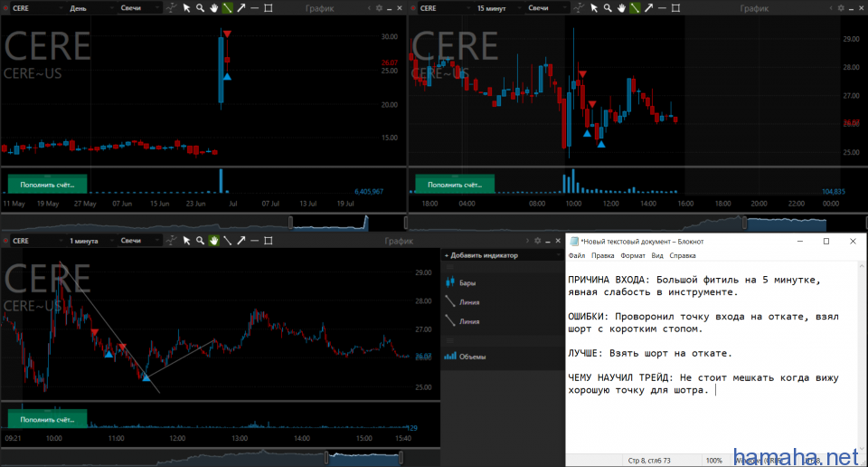Select the rectangle tool in the 15-minute chart
Viewport: 868px width, 467px height.
[x=676, y=8]
